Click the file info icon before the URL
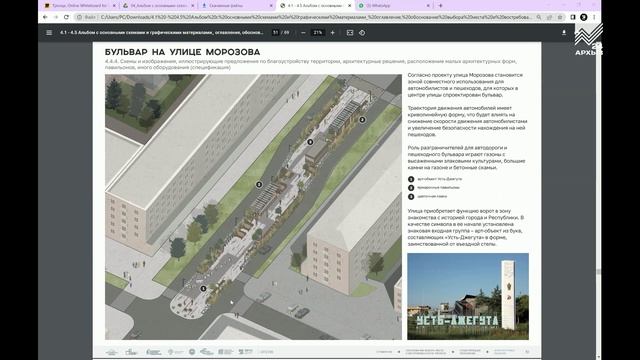Screen dimensions: 640x360 tap(80, 17)
